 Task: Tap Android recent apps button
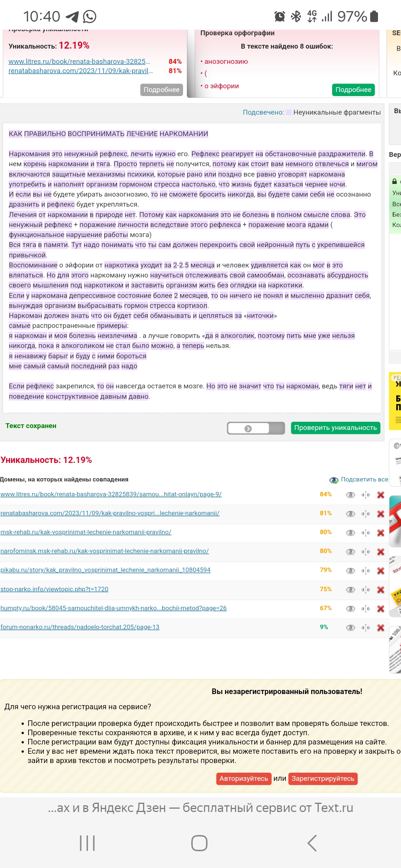pyautogui.click(x=88, y=843)
